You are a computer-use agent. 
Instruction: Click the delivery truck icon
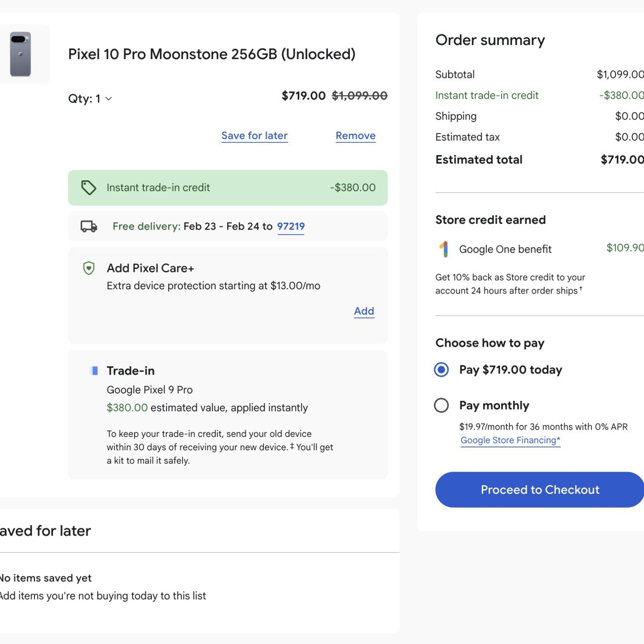(x=89, y=226)
